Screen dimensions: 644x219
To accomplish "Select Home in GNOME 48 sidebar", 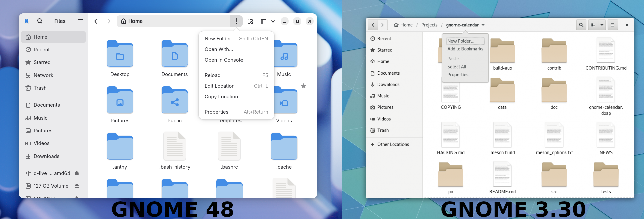I will point(53,37).
